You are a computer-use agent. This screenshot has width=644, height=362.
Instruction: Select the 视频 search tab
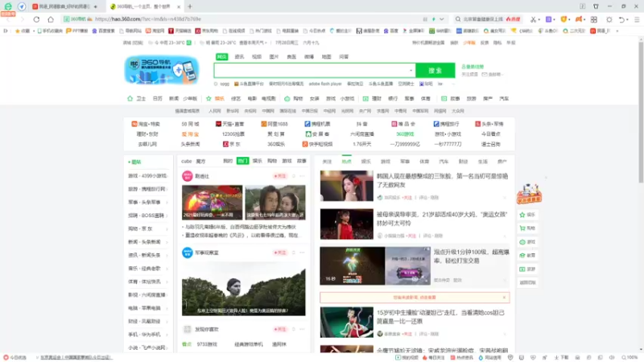257,56
